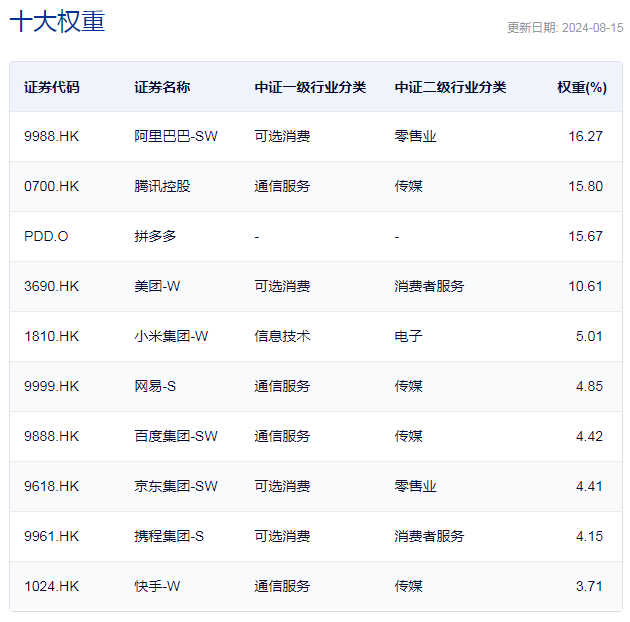
Task: Click the weight value 5.01
Action: (x=589, y=336)
